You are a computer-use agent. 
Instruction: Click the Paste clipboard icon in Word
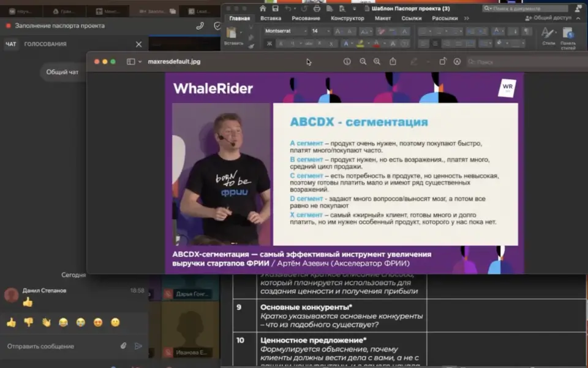(232, 33)
